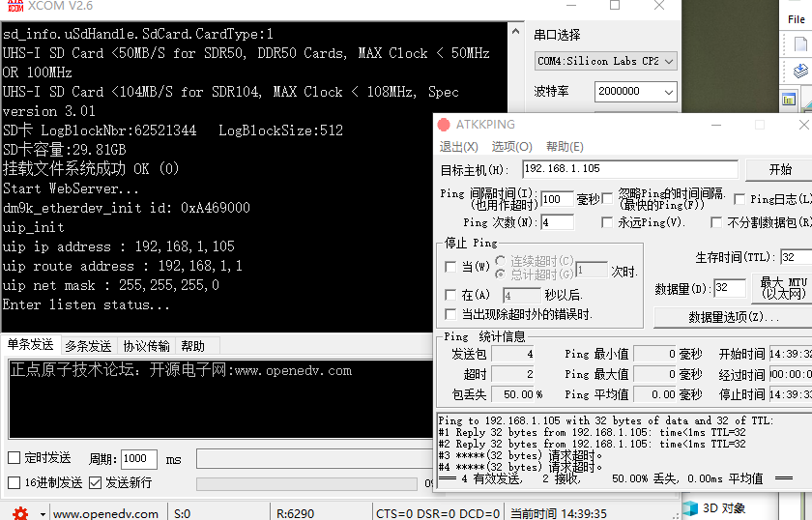The image size is (812, 520).
Task: Enable 不分割数据包 checkbox
Action: (x=716, y=222)
